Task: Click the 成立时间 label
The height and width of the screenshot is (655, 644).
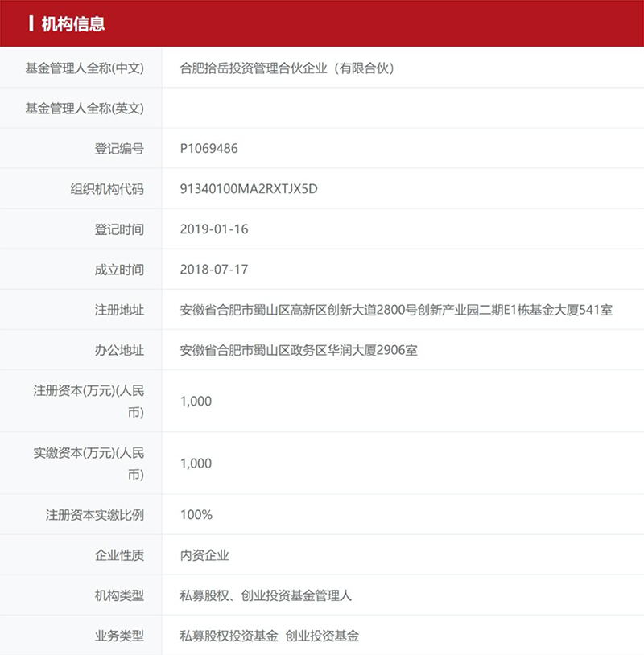Action: pos(119,270)
